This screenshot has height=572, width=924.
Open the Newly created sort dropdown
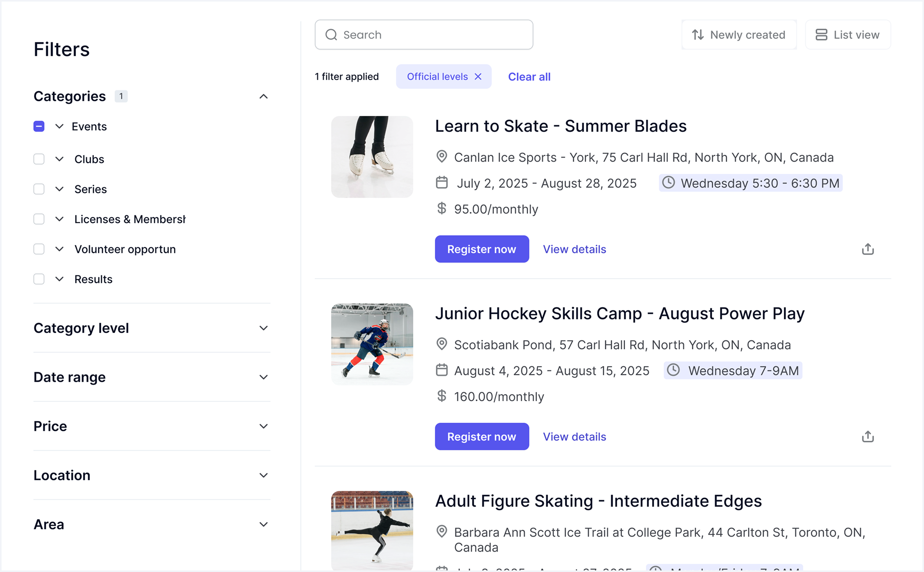(x=739, y=35)
